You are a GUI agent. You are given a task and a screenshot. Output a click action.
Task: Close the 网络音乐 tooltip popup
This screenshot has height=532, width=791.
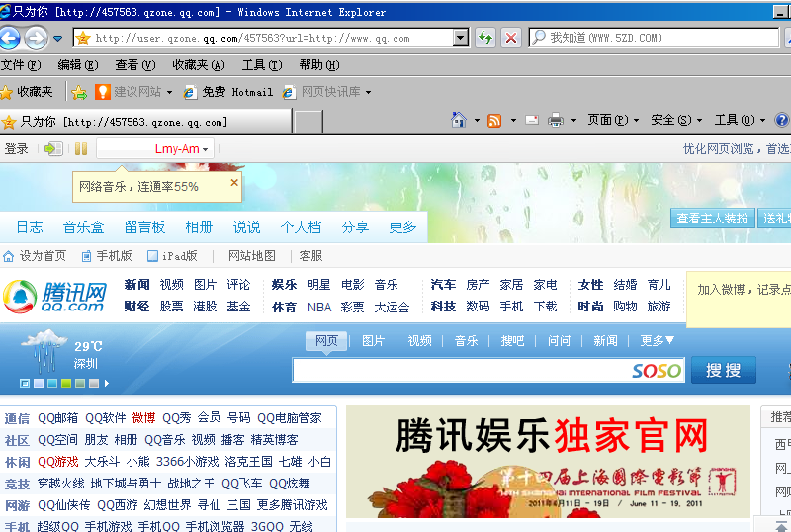pyautogui.click(x=234, y=183)
